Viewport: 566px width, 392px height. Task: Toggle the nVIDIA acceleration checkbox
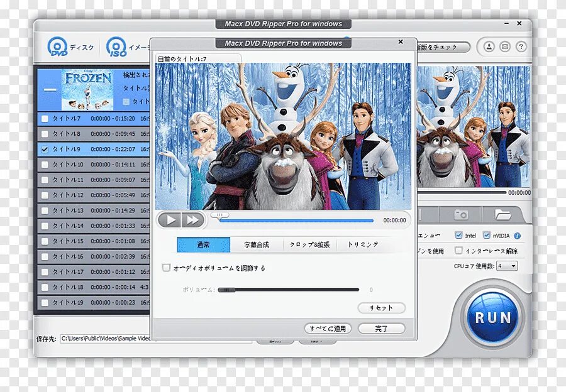pyautogui.click(x=487, y=235)
